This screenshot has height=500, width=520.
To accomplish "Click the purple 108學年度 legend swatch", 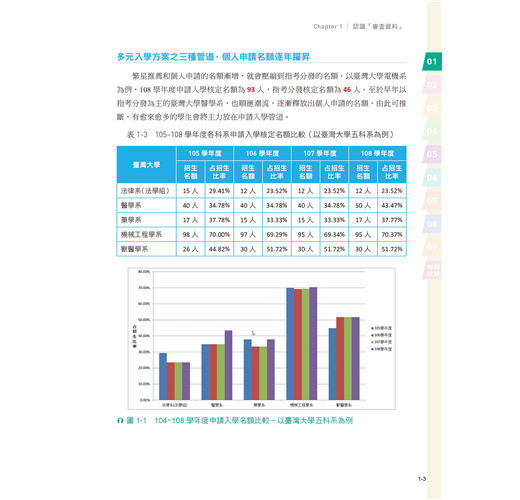I will 372,349.
